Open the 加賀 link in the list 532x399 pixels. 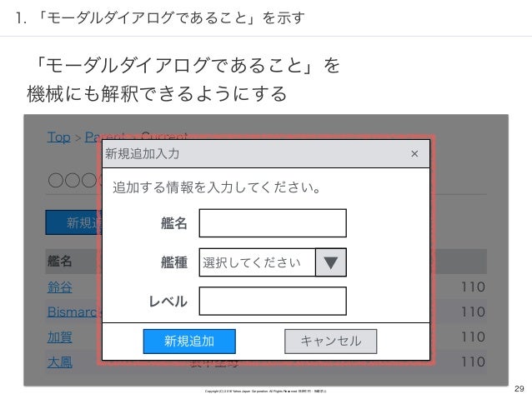(x=60, y=337)
